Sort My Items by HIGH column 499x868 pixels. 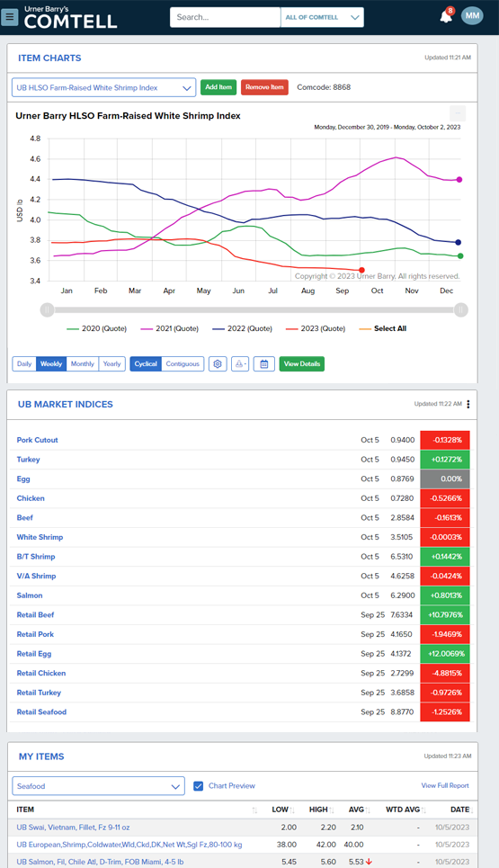click(322, 810)
